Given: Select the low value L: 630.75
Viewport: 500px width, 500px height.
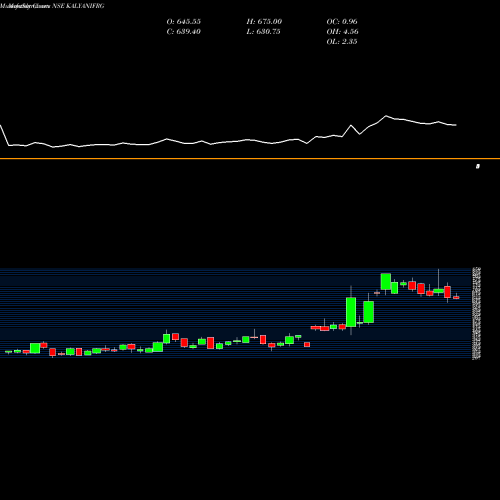Looking at the screenshot, I should click(x=263, y=32).
